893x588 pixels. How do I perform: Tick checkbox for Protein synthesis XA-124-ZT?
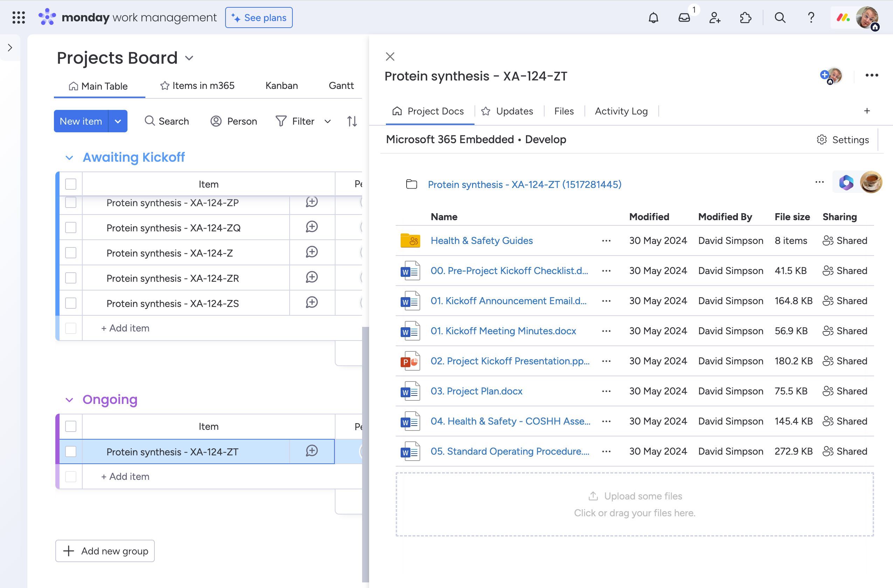coord(71,451)
